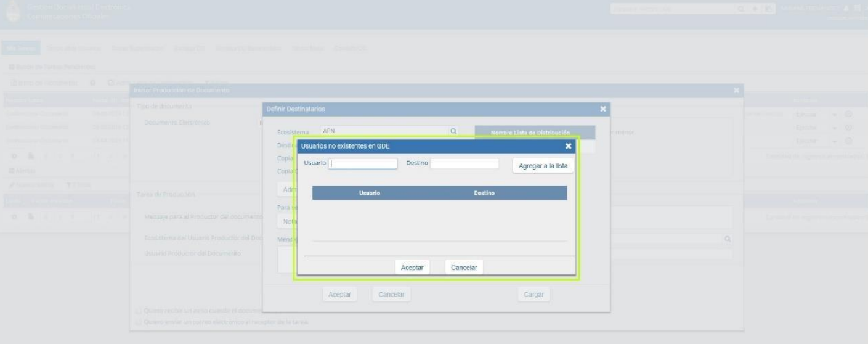Viewport: 868px width, 344px height.
Task: Close the Usuarios no existentes en GDE dialog
Action: [568, 146]
